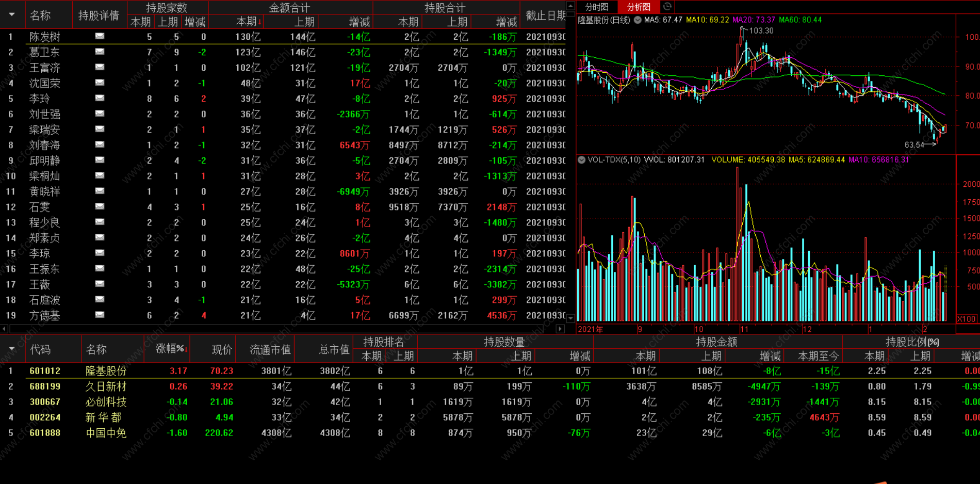Sort by 本期至今 column header

click(x=819, y=356)
